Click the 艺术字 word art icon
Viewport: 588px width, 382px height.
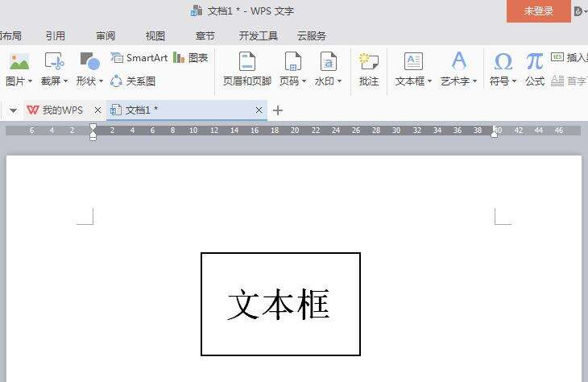click(x=458, y=60)
